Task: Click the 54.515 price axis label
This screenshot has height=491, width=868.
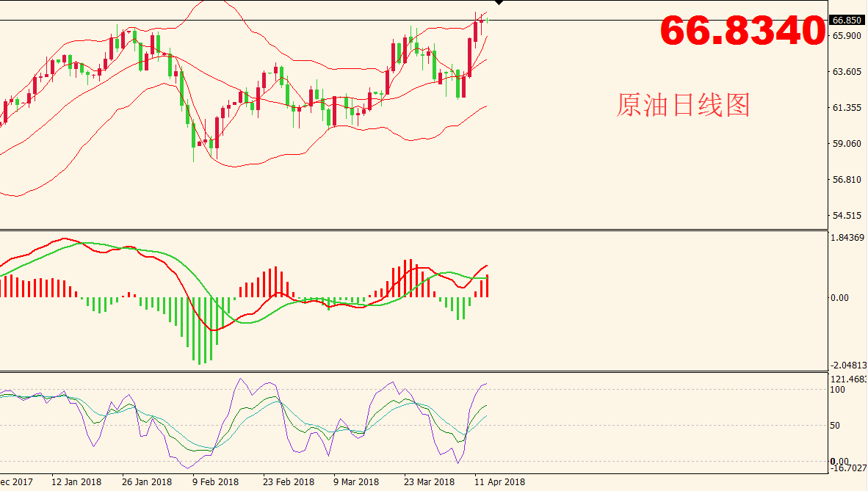Action: click(x=846, y=216)
